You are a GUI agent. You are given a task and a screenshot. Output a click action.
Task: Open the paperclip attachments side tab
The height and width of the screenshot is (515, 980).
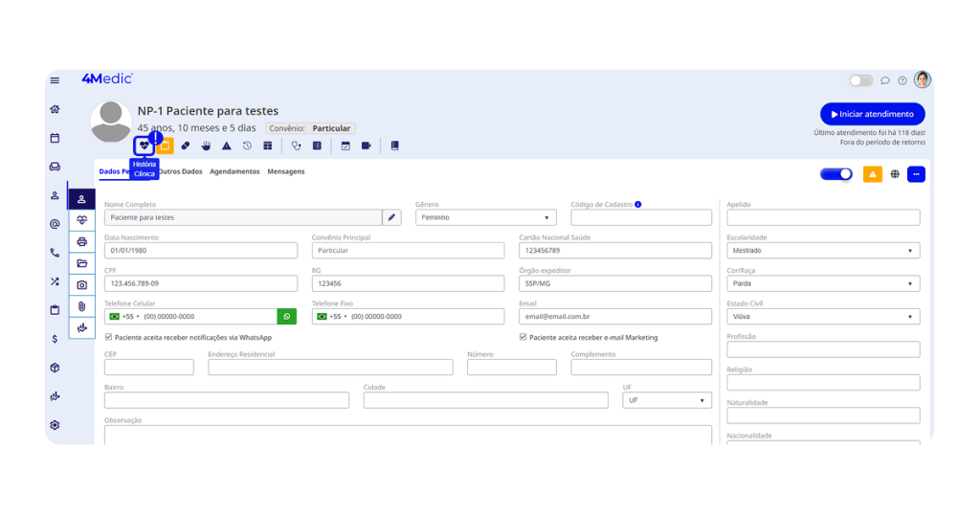[82, 306]
